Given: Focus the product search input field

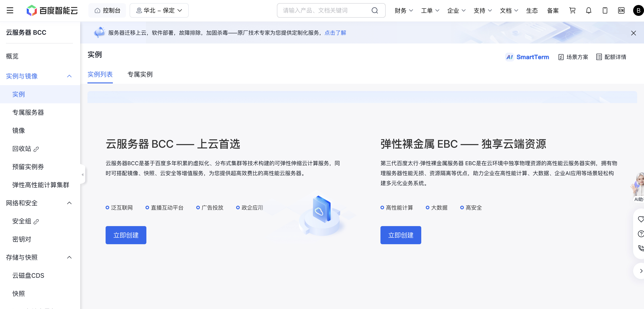Looking at the screenshot, I should 325,10.
